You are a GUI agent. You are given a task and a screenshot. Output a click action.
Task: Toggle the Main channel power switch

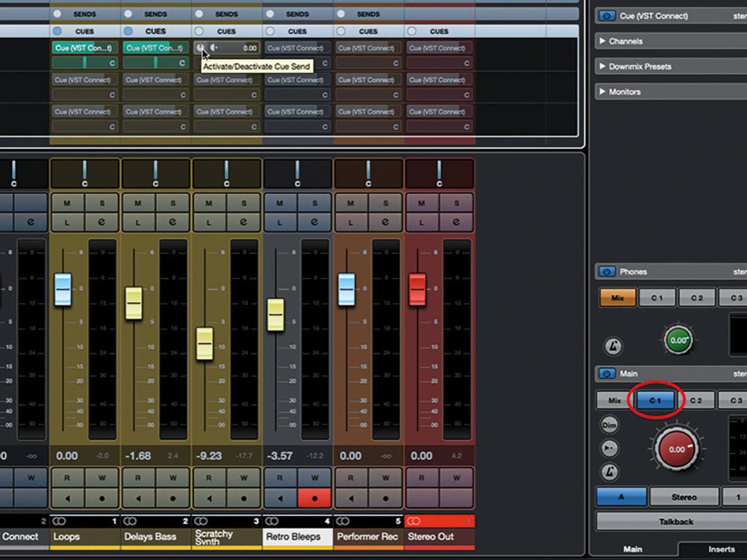(606, 373)
